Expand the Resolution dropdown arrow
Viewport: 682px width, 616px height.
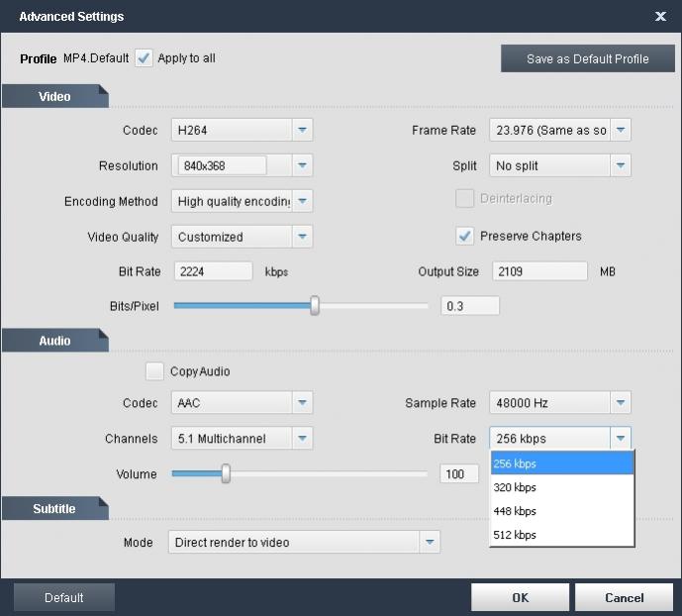point(303,165)
